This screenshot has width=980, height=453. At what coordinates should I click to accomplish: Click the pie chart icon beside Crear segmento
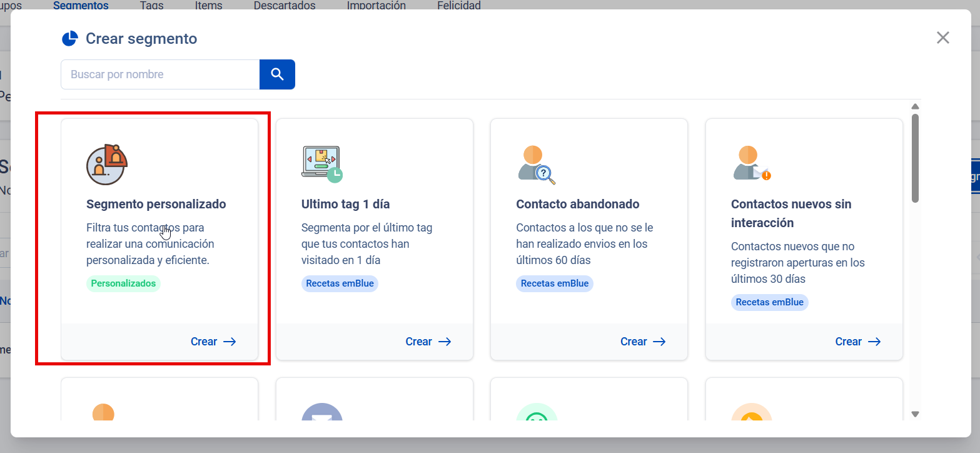pos(69,39)
